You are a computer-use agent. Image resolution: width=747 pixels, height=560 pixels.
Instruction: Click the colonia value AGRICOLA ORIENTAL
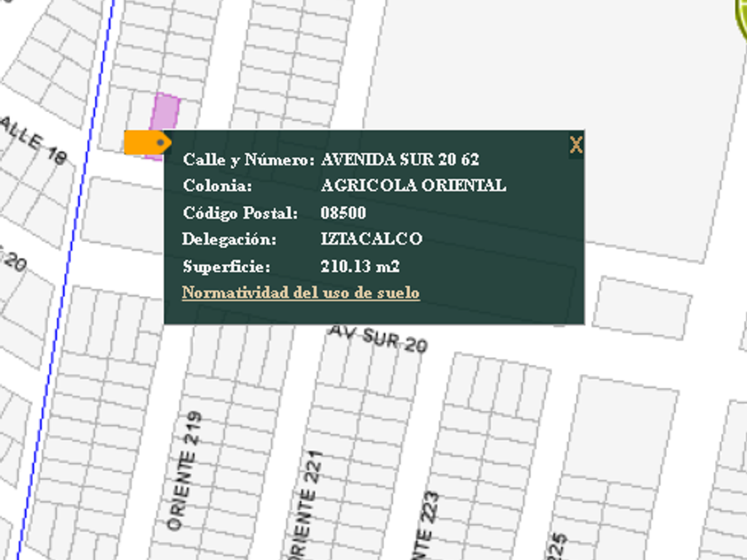tap(414, 185)
